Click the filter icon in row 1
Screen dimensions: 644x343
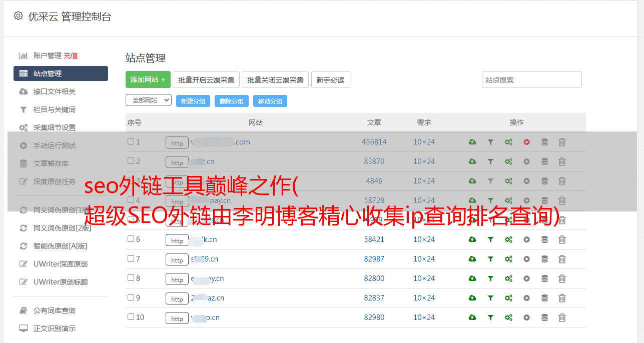point(490,142)
